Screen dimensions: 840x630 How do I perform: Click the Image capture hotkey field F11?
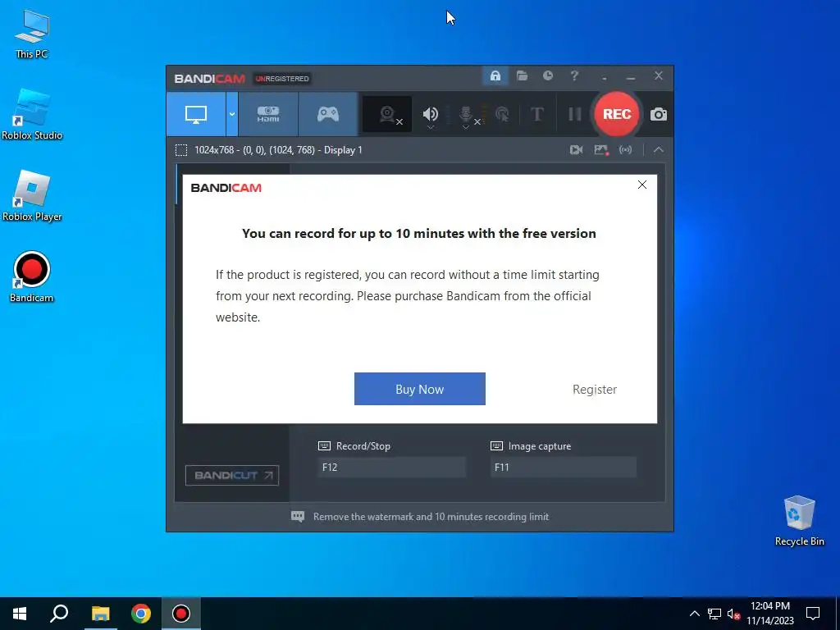point(564,467)
